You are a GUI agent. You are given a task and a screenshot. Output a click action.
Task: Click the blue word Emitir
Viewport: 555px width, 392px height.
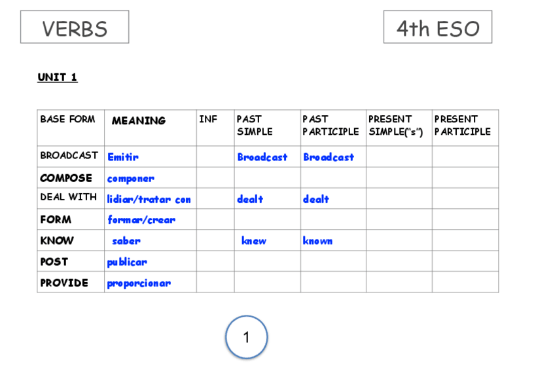click(123, 157)
